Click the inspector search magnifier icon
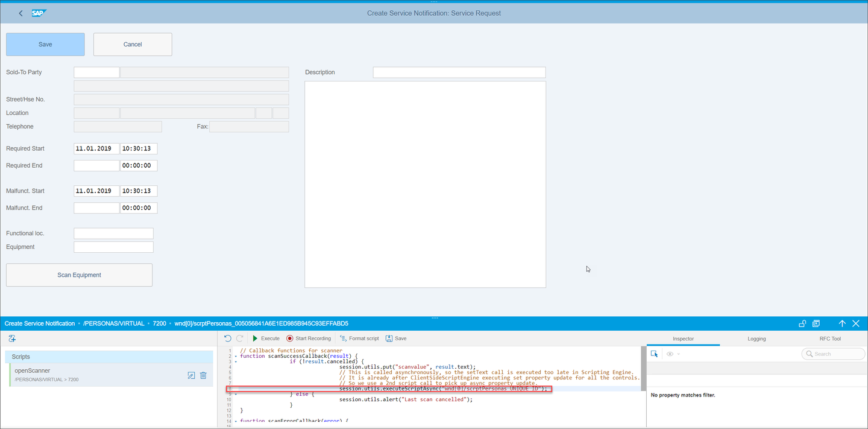868x429 pixels. tap(810, 354)
